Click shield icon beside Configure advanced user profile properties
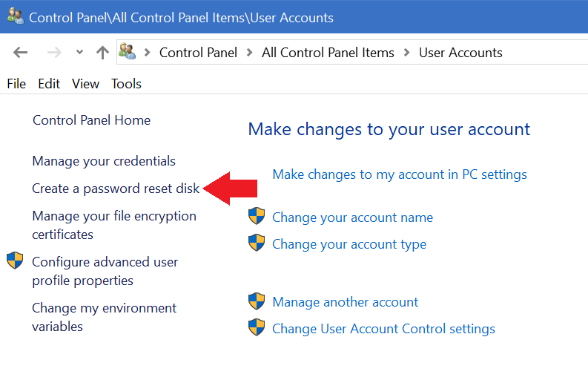Viewport: 588px width, 383px height. pyautogui.click(x=15, y=261)
